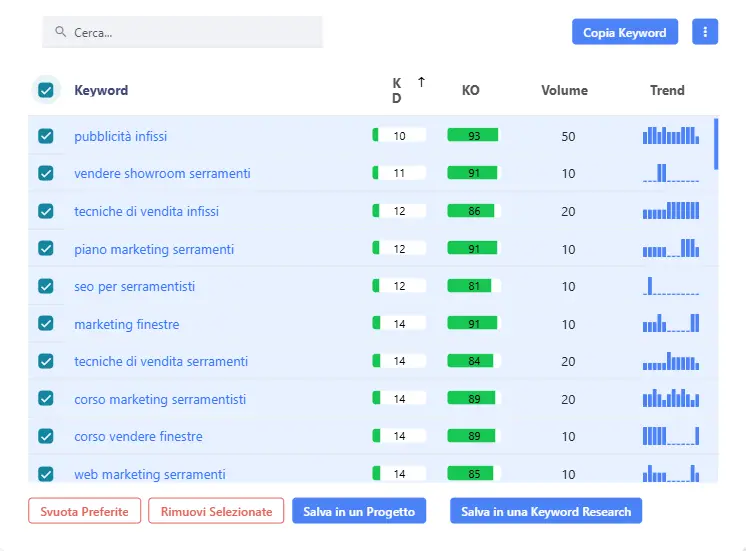This screenshot has height=551, width=746.
Task: Uncheck web marketing serramenti checkbox
Action: tap(46, 474)
